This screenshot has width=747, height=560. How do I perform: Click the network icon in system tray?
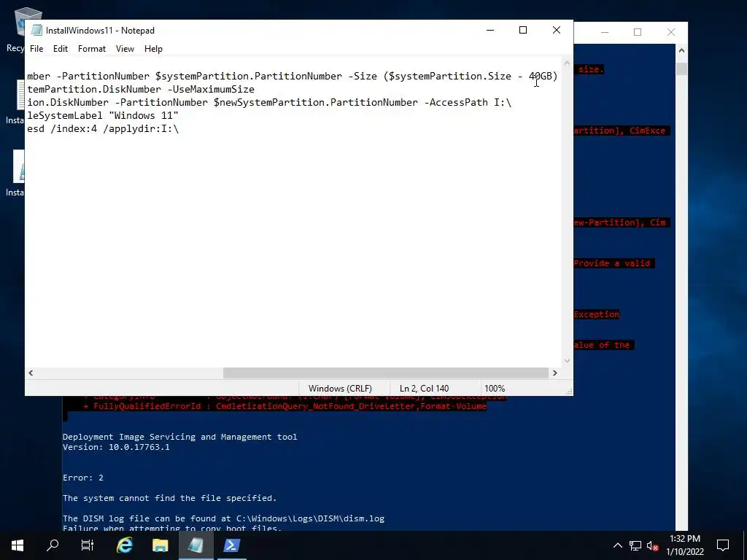tap(635, 545)
